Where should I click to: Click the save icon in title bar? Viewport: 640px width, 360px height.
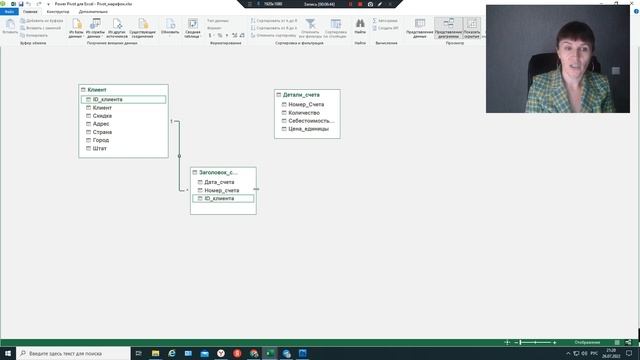coord(21,4)
